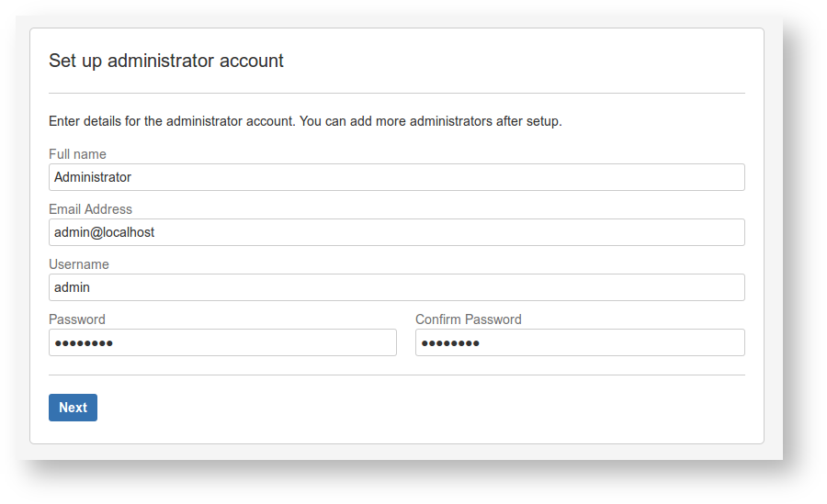Click the Full name input field
Viewport: 827px width, 504px height.
point(396,177)
